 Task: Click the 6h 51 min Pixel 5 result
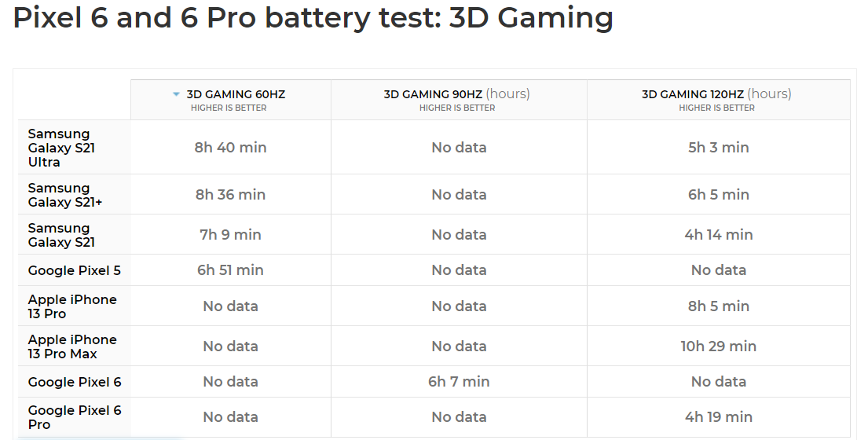click(x=230, y=270)
